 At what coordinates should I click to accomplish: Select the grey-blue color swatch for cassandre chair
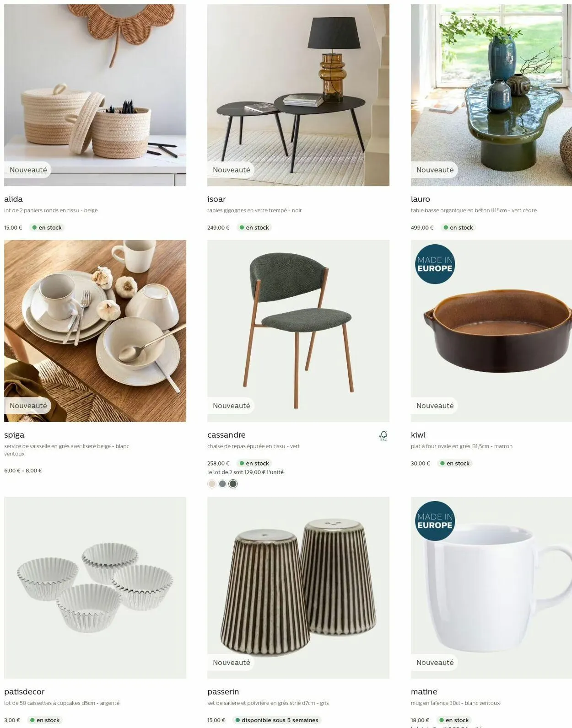[222, 484]
